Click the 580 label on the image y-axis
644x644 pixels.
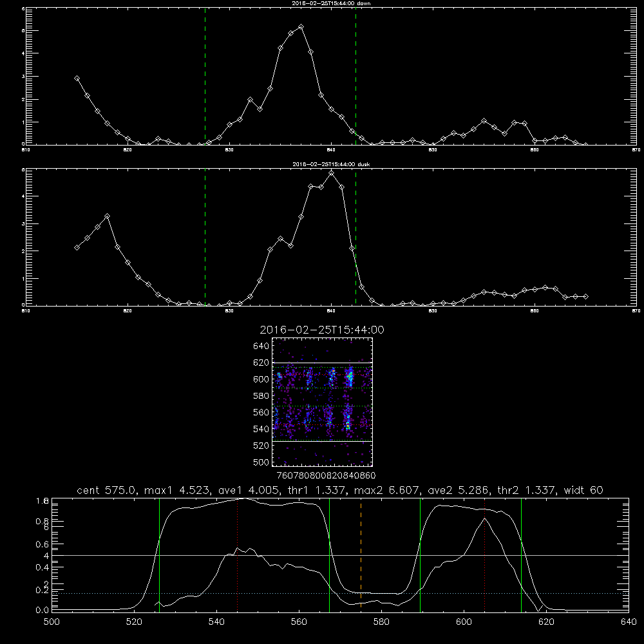point(261,396)
